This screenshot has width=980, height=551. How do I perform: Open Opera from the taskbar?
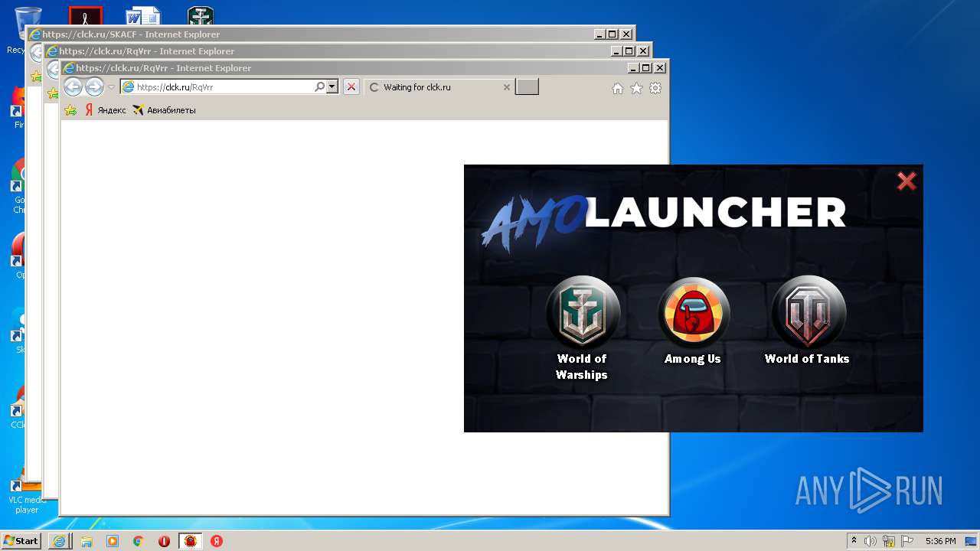point(165,541)
